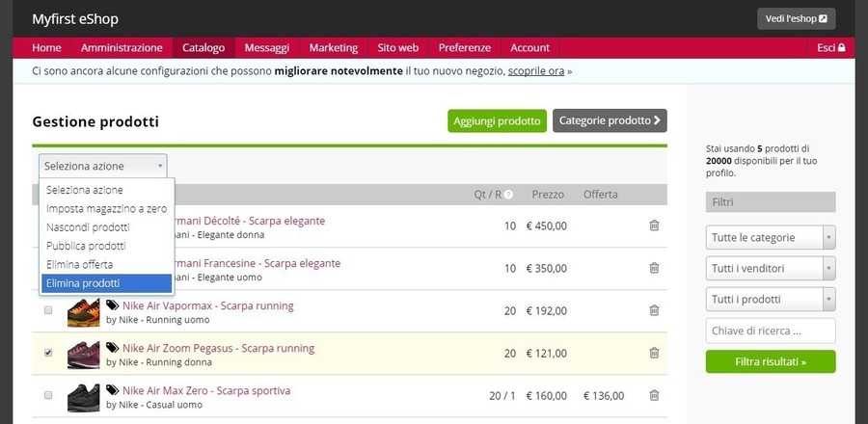Open the Sito web tab
Viewport: 868px width, 424px height.
click(x=398, y=47)
